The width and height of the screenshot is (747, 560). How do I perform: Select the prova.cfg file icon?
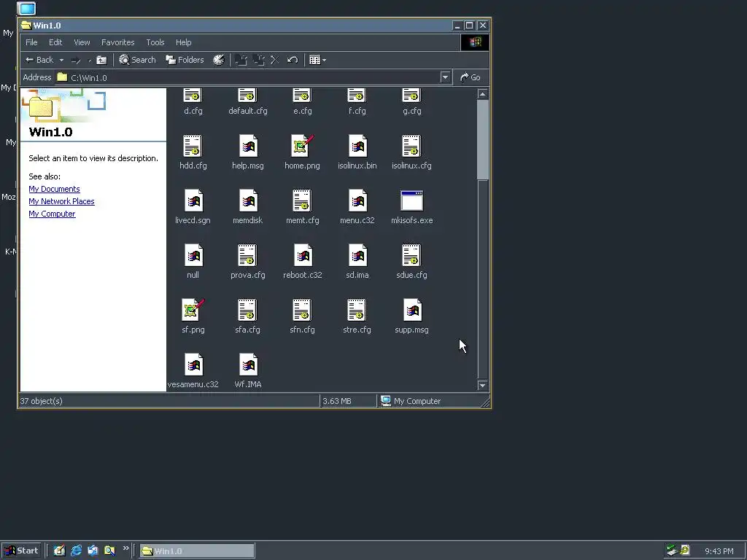click(x=248, y=256)
